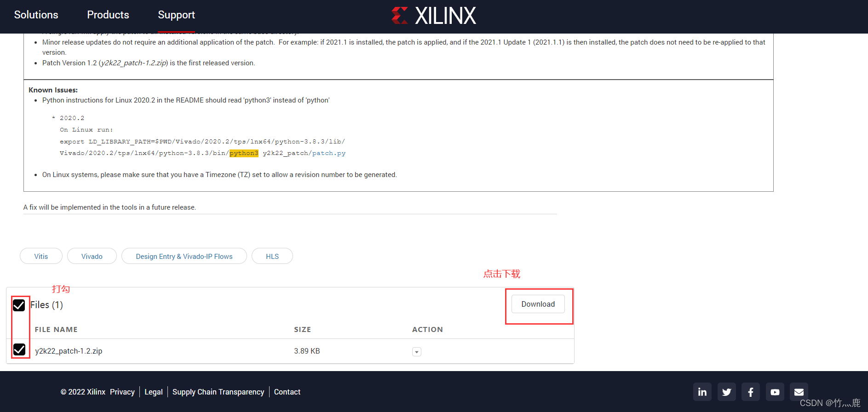Open Xilinx Facebook page icon
Screen dimensions: 868x412
[x=750, y=392]
